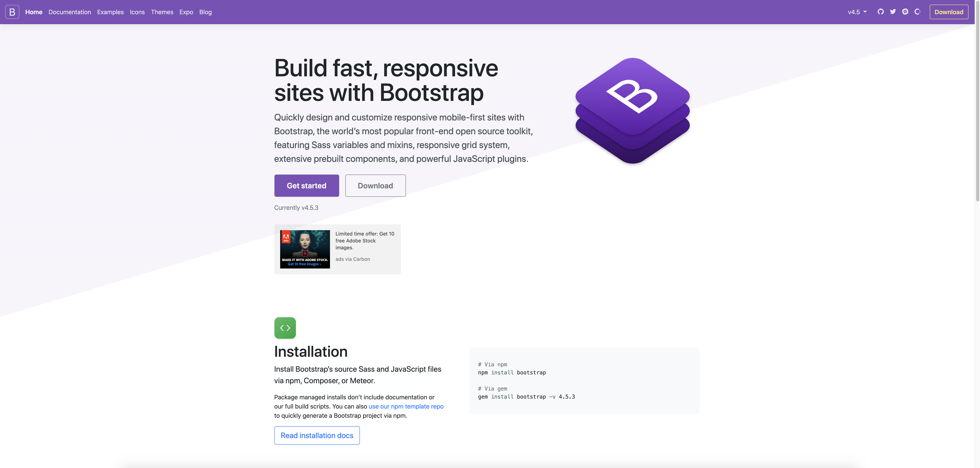The image size is (980, 468).
Task: Click the Bootstrap 'B' logo in navbar
Action: [12, 12]
